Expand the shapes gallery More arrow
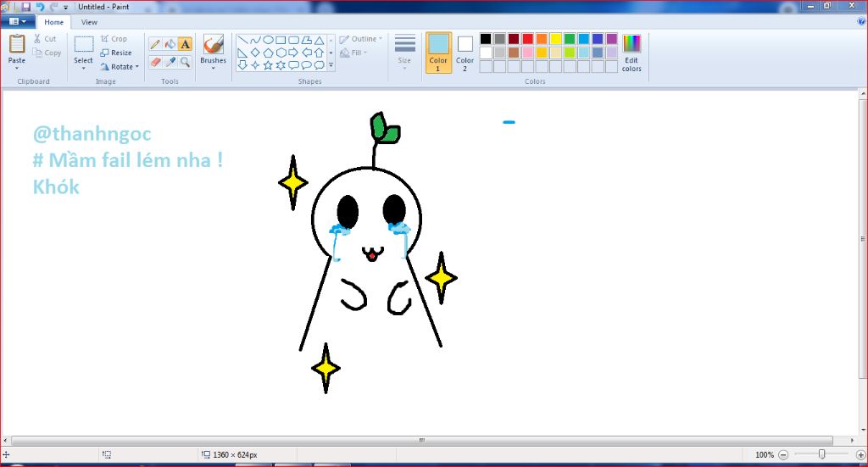This screenshot has height=467, width=868. pos(331,65)
